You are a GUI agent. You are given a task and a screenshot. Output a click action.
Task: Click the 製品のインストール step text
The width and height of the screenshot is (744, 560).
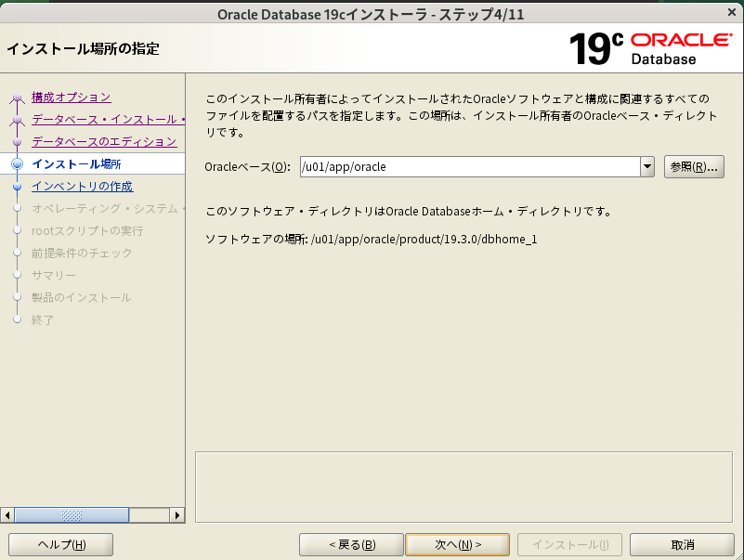(81, 298)
